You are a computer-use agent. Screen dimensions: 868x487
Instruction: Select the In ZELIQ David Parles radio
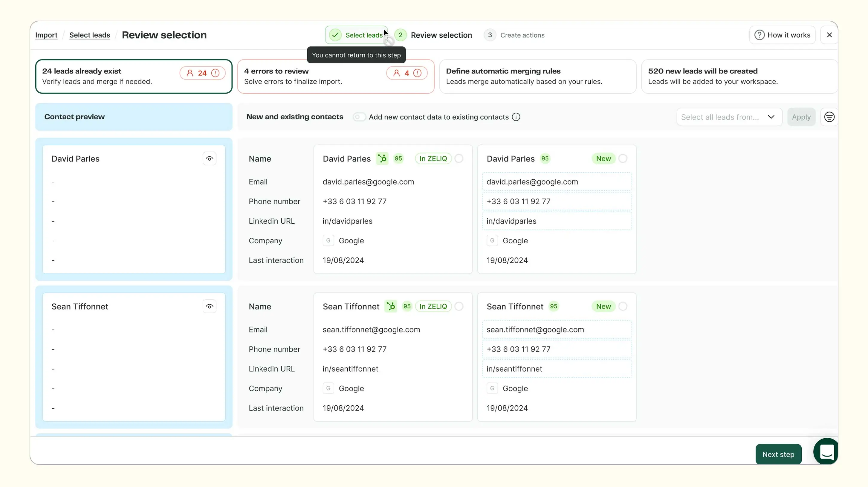tap(459, 158)
